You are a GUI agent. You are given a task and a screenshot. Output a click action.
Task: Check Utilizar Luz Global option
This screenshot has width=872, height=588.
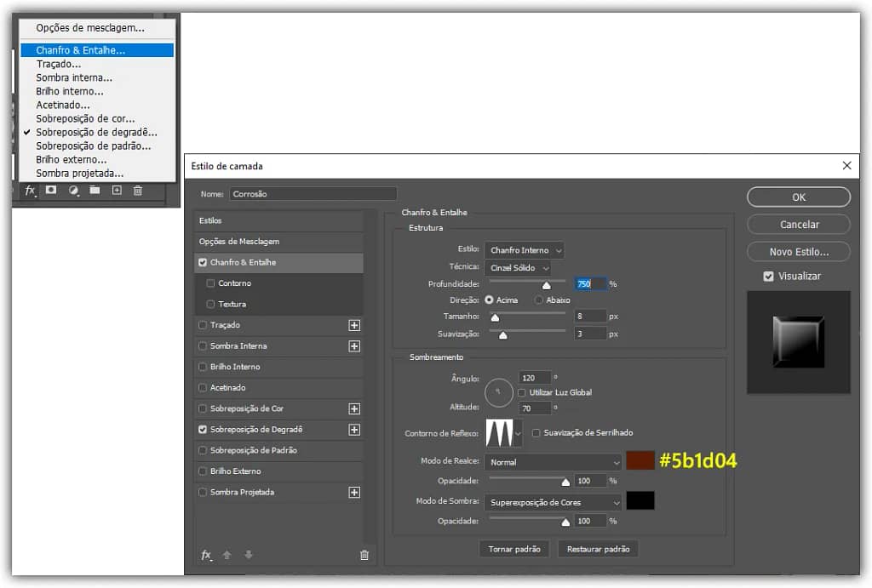(x=522, y=393)
